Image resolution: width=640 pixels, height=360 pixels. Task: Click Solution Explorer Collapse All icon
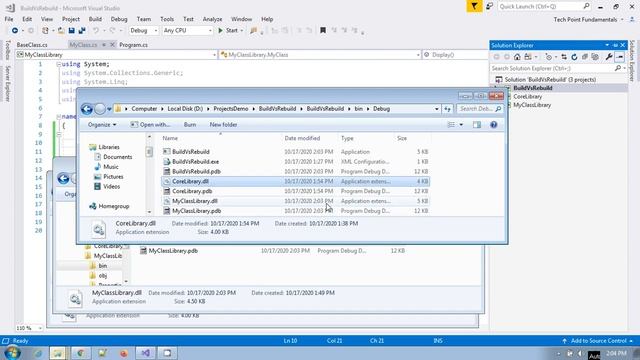click(584, 57)
